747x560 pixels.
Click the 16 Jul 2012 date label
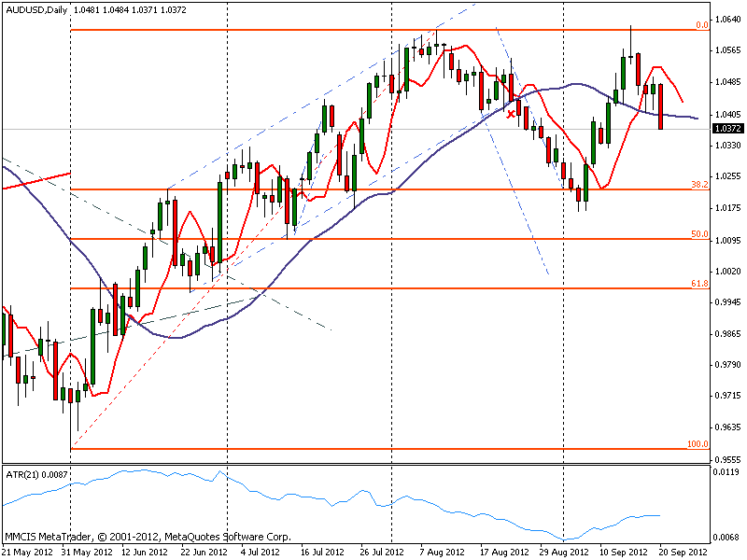pos(322,553)
